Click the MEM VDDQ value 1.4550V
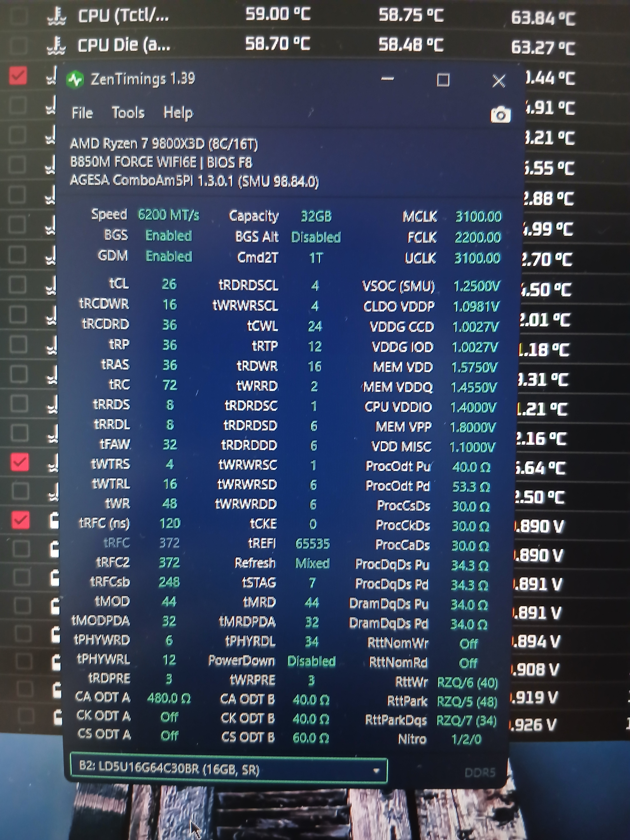The height and width of the screenshot is (840, 630). 474,387
